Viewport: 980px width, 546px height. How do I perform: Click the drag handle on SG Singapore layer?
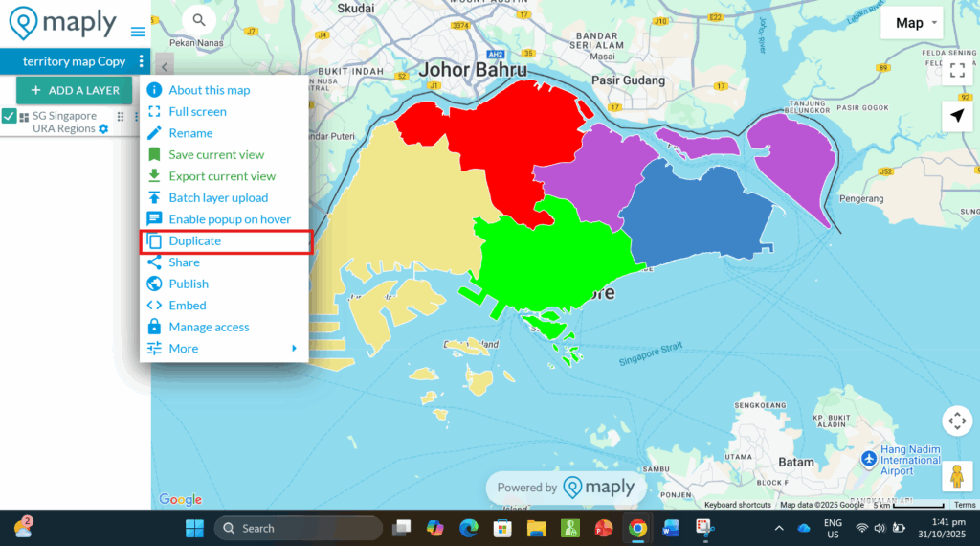click(121, 117)
